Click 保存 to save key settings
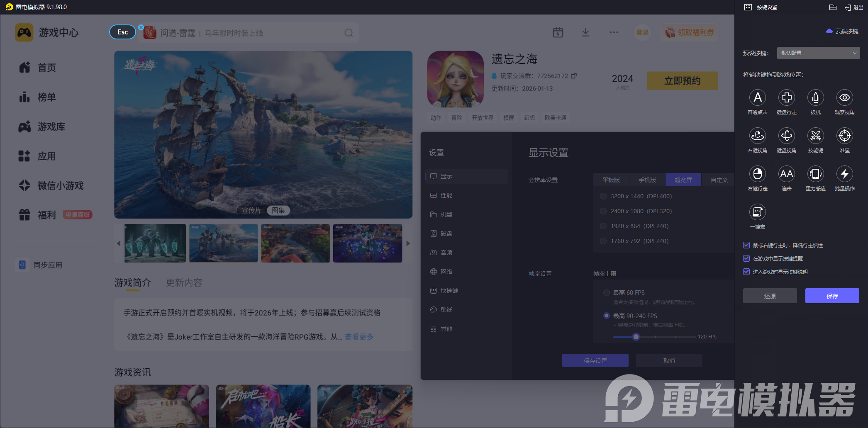 [832, 296]
